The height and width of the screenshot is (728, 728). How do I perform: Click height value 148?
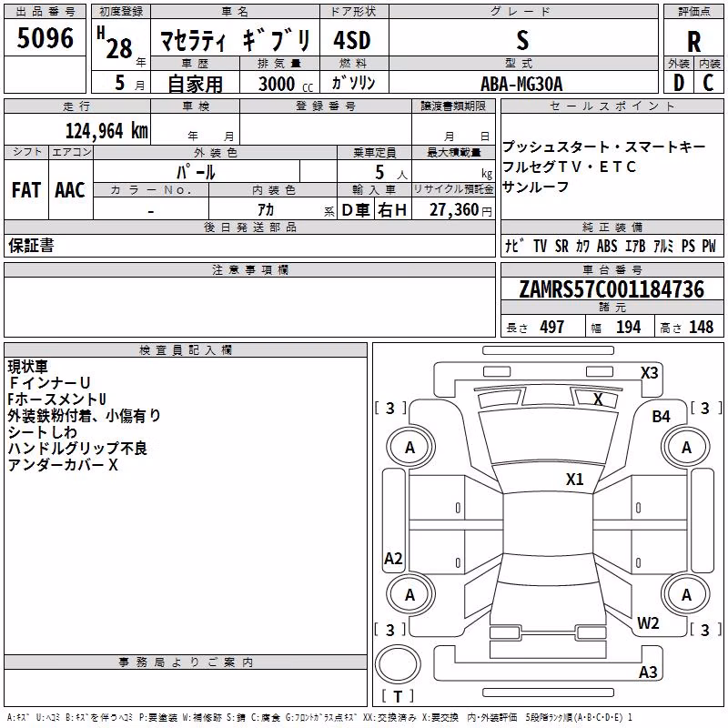point(701,327)
